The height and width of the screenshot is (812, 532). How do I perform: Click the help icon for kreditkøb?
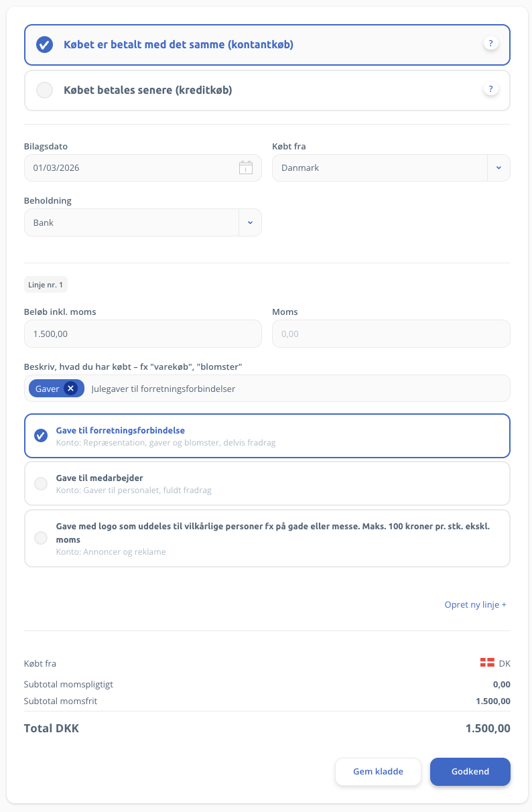(490, 89)
